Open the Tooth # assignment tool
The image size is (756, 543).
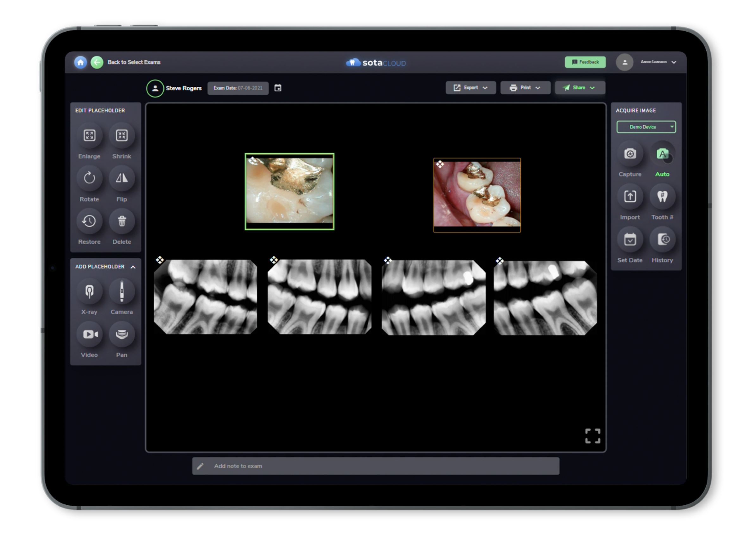pyautogui.click(x=662, y=197)
